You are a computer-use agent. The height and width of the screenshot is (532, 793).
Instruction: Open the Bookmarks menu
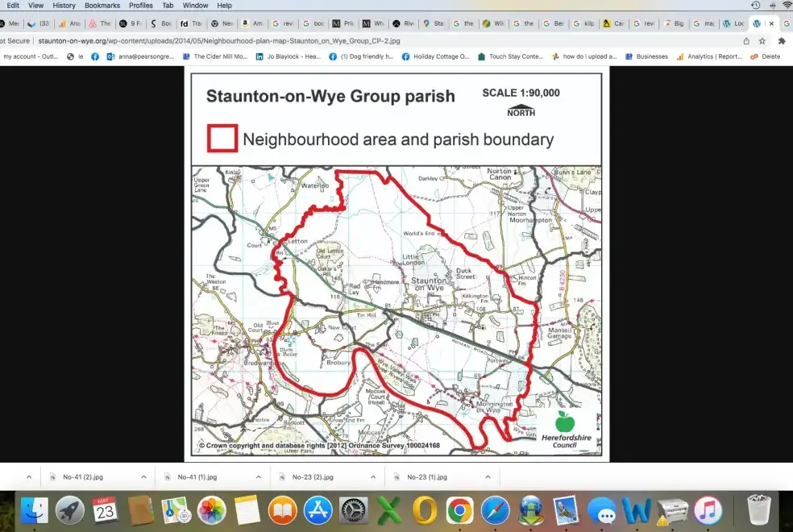click(102, 5)
